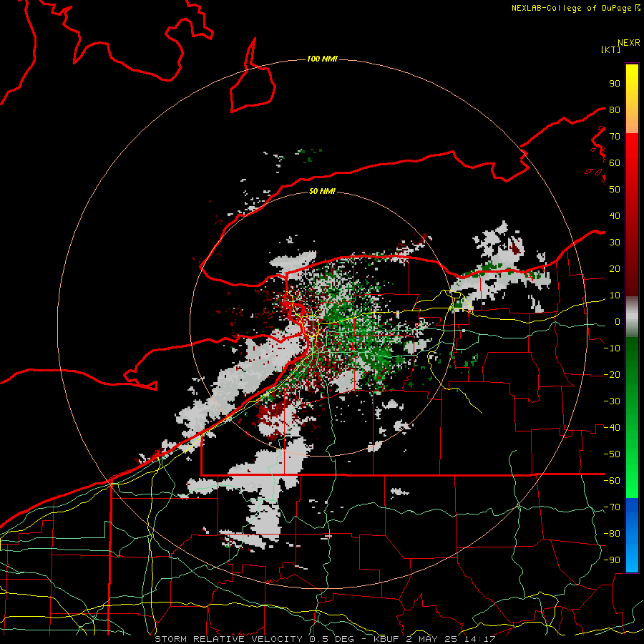Image resolution: width=644 pixels, height=644 pixels.
Task: Click the NEXR label above the scale
Action: pyautogui.click(x=629, y=43)
